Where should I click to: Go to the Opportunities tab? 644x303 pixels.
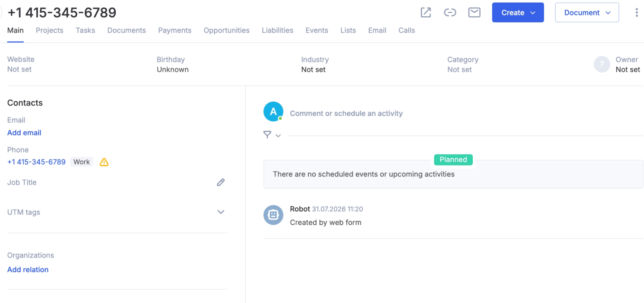pos(226,30)
